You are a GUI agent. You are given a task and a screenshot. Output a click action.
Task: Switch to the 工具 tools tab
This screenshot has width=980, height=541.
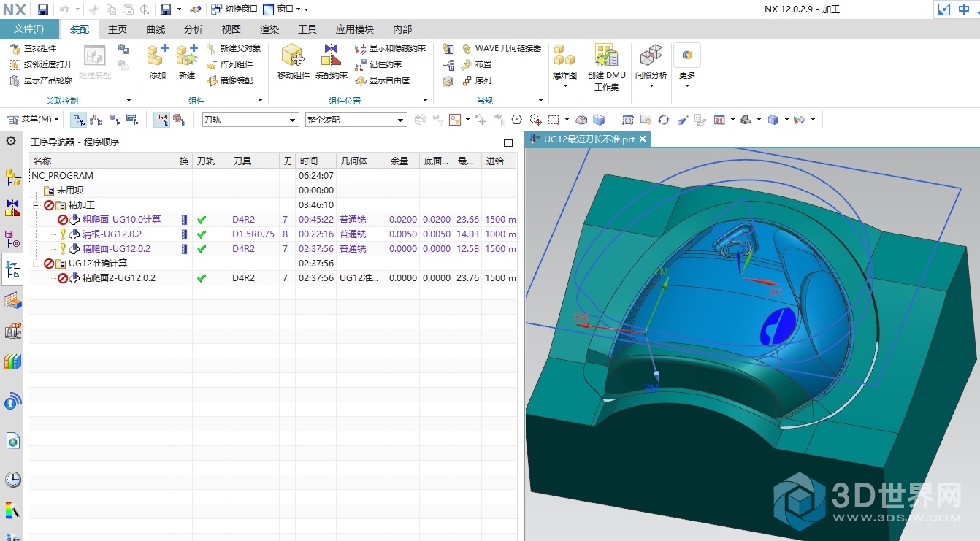coord(307,29)
